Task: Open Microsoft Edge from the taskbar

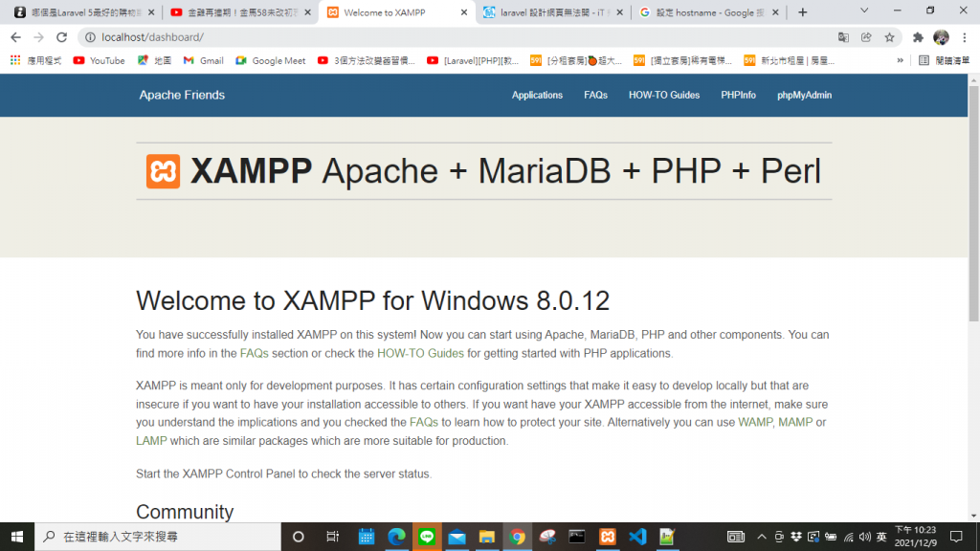Action: click(x=396, y=537)
